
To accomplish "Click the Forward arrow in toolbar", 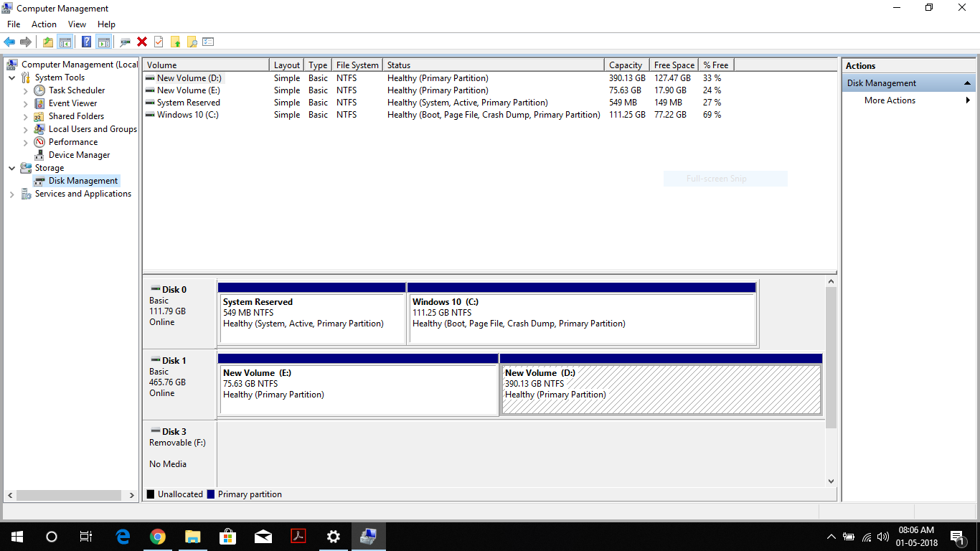I will point(26,42).
